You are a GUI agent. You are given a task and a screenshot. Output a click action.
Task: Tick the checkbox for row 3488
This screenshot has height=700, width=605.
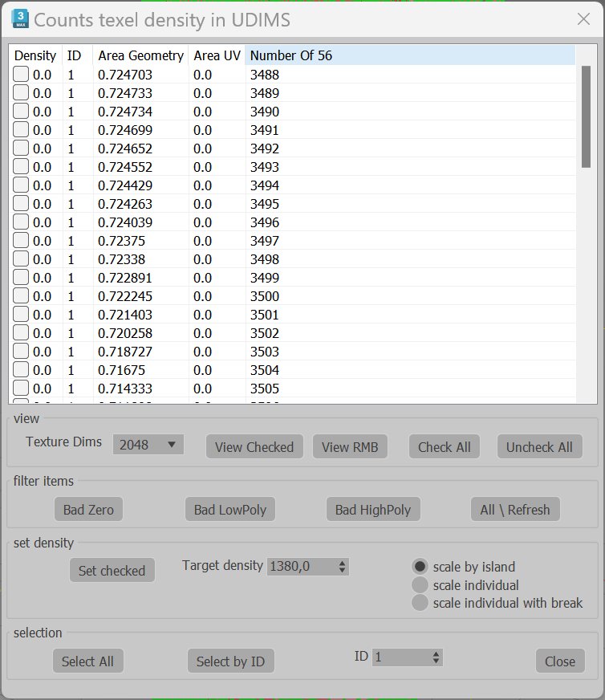[21, 74]
